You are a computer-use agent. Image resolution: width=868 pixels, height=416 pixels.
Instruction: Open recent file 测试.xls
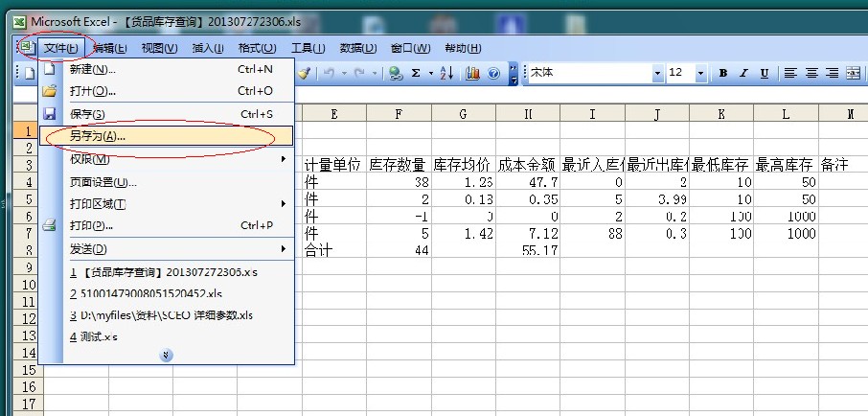[93, 336]
